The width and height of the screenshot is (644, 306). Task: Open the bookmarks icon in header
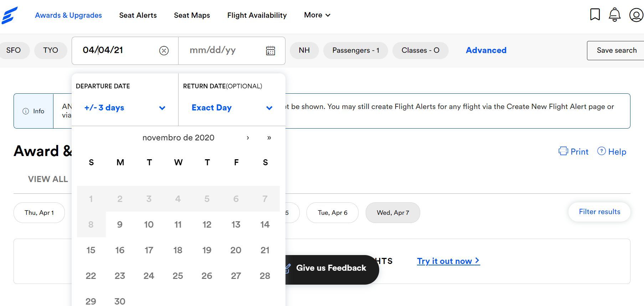point(595,15)
